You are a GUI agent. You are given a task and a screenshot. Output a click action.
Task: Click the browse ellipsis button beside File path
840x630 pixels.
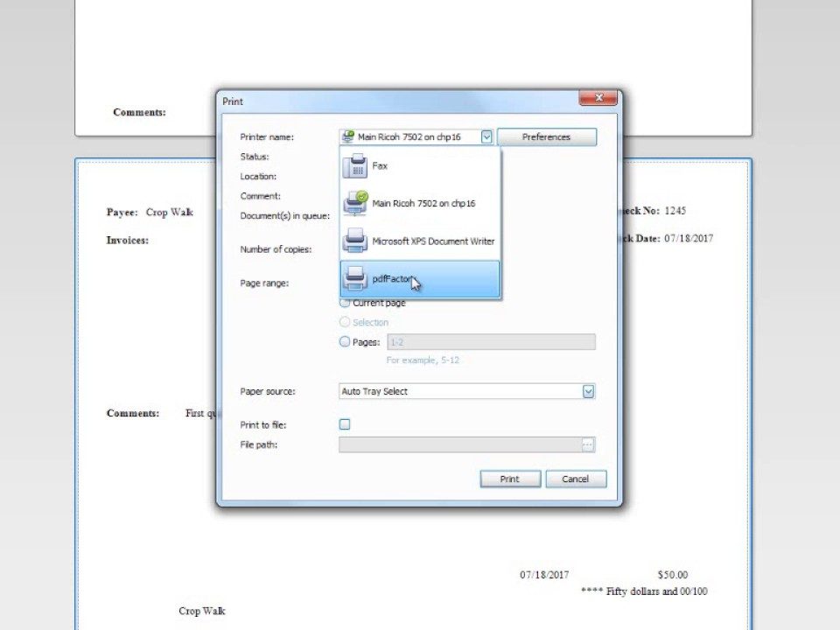pyautogui.click(x=588, y=445)
